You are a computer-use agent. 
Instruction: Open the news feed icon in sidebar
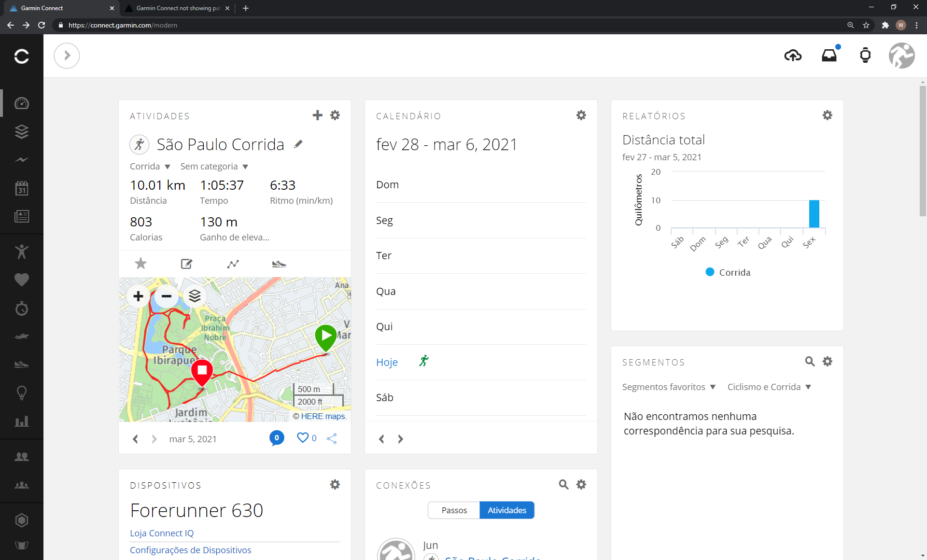point(22,216)
